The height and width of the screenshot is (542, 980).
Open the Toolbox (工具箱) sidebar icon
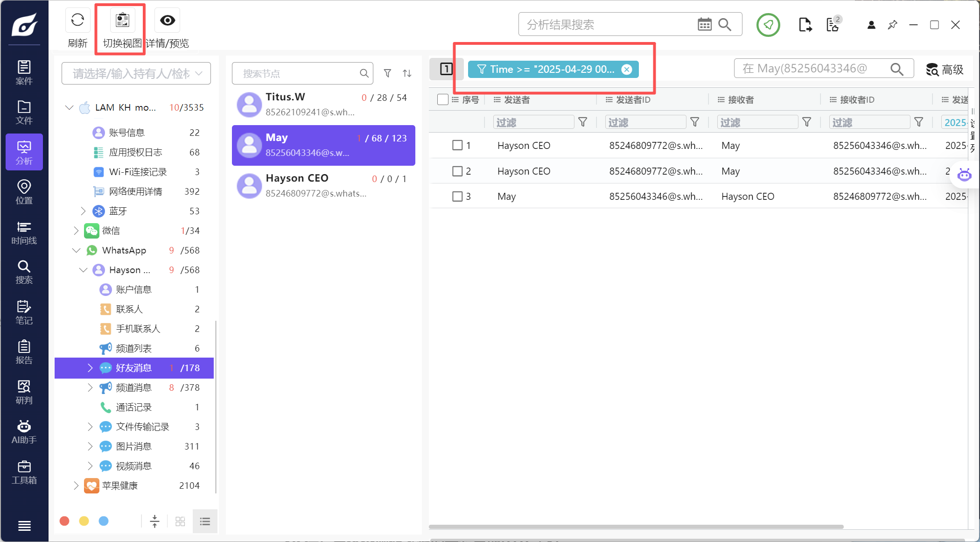click(24, 472)
